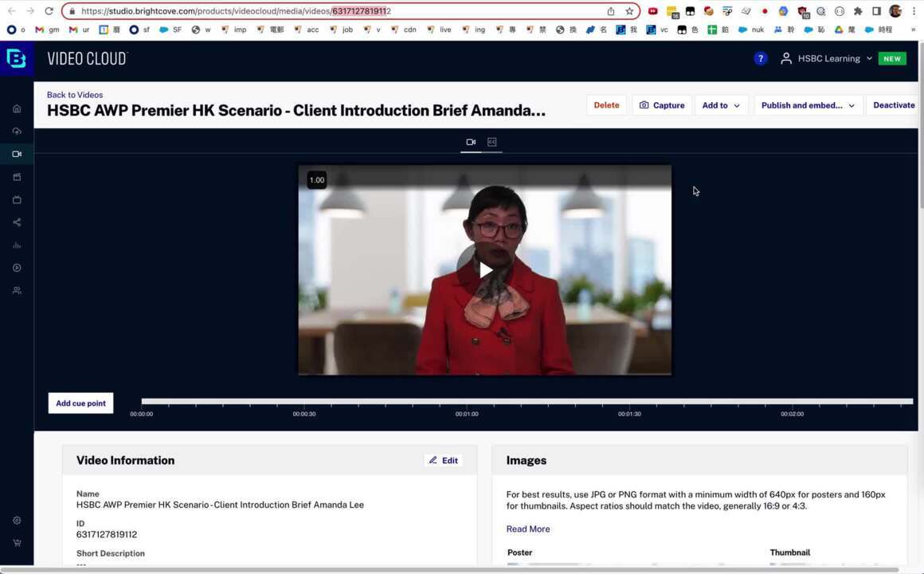
Task: Open the 'nuk' bookmark
Action: [751, 29]
